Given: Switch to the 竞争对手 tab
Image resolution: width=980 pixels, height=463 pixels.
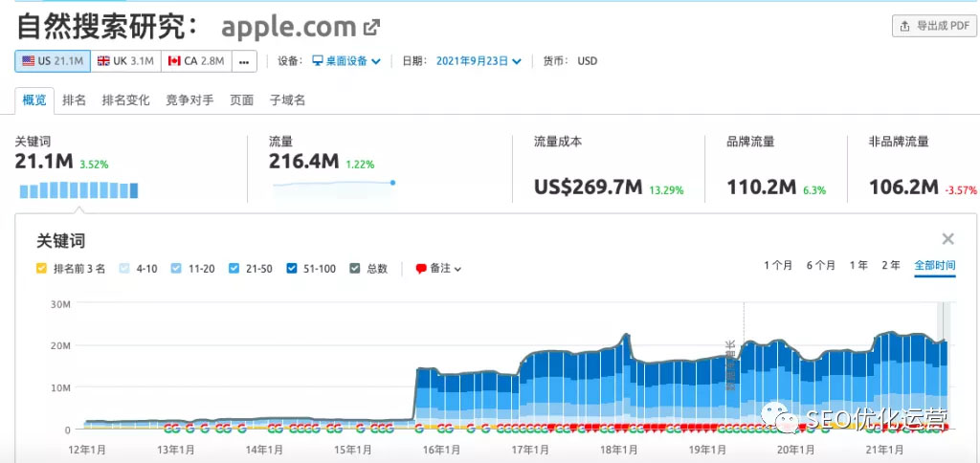Looking at the screenshot, I should (189, 99).
